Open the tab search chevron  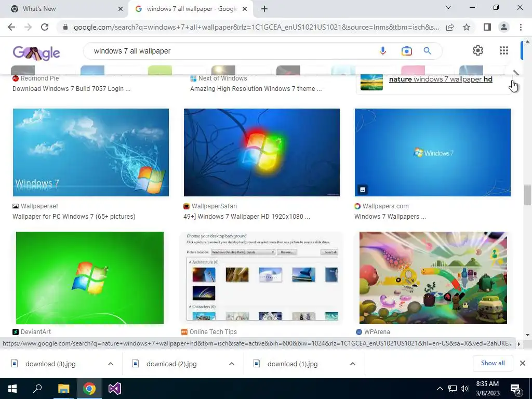(x=448, y=7)
